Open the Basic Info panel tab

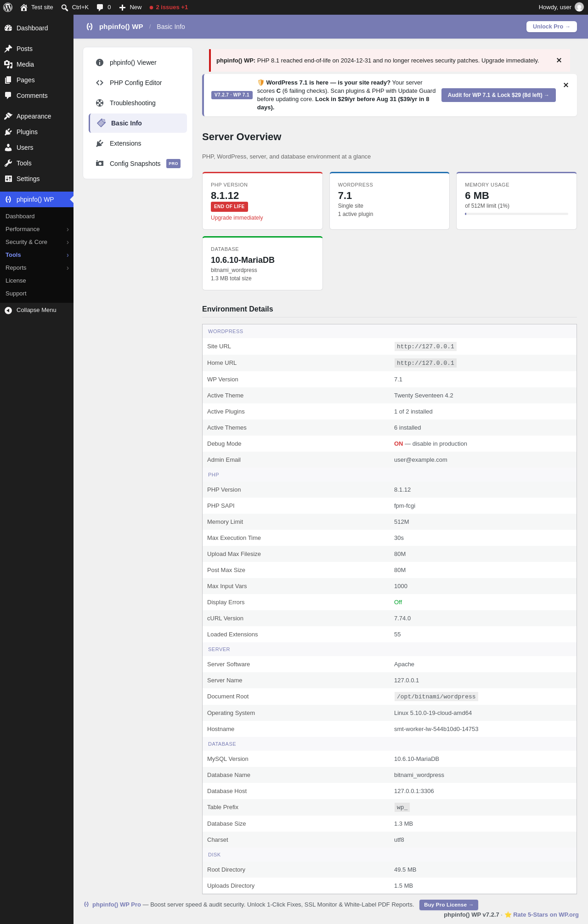(138, 123)
